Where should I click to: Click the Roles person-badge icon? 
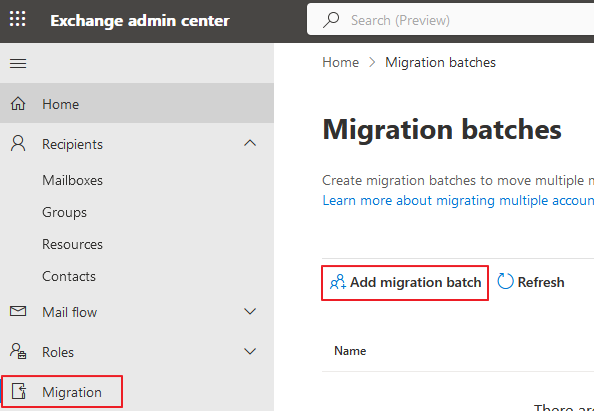pyautogui.click(x=18, y=351)
